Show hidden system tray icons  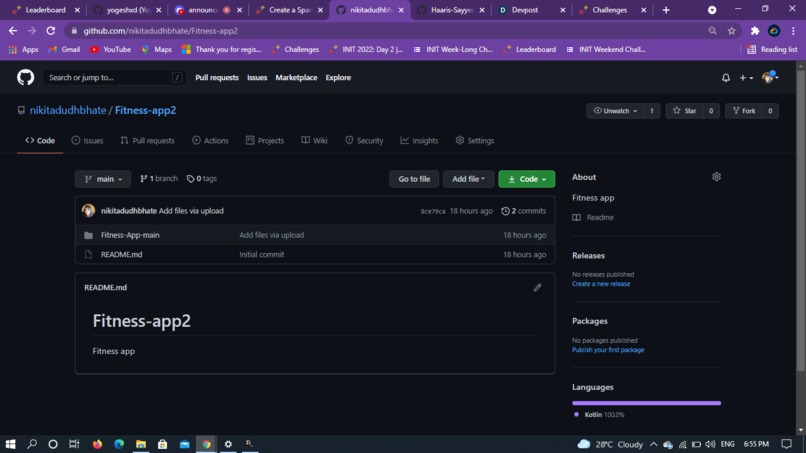pos(653,444)
